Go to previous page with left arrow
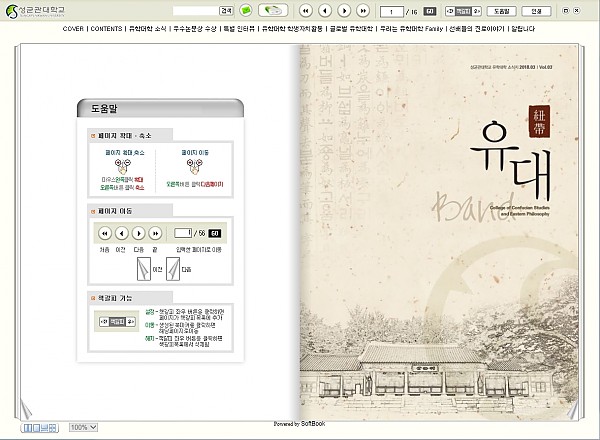This screenshot has width=600, height=440. coord(325,11)
